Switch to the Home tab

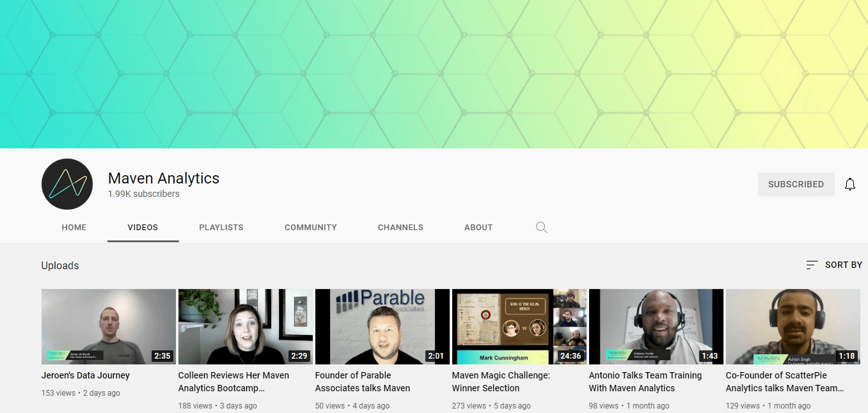(74, 228)
